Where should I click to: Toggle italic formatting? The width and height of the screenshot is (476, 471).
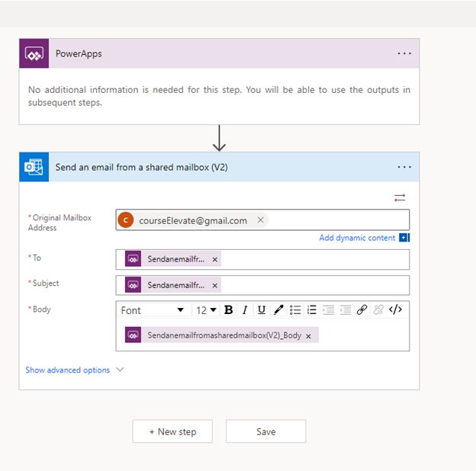(245, 310)
